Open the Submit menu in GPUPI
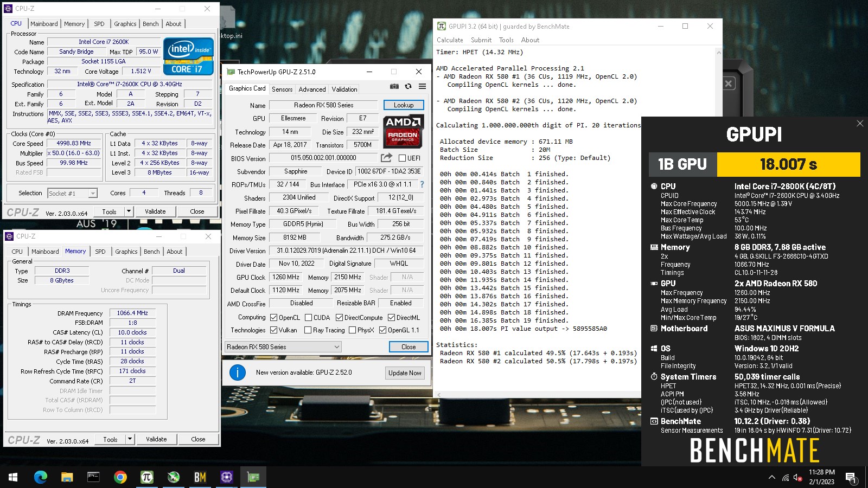 [x=481, y=40]
